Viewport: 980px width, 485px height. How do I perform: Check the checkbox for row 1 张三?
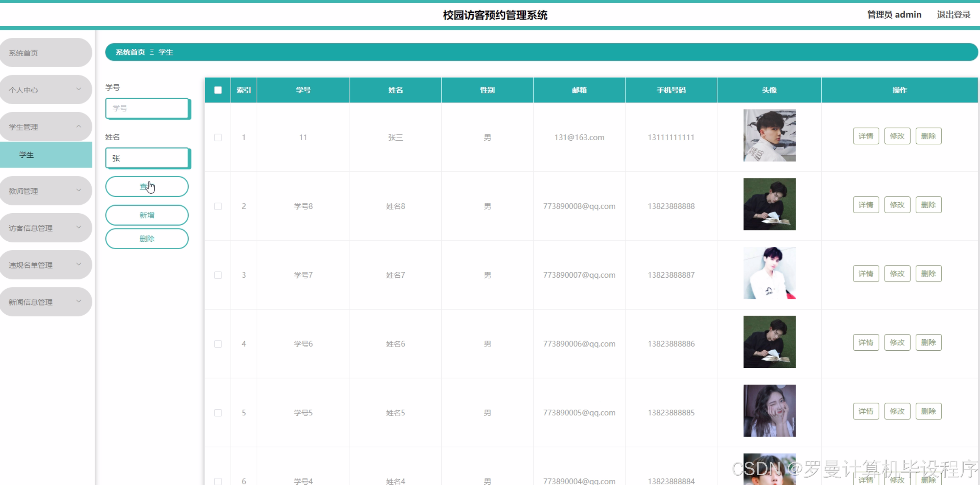coord(218,137)
